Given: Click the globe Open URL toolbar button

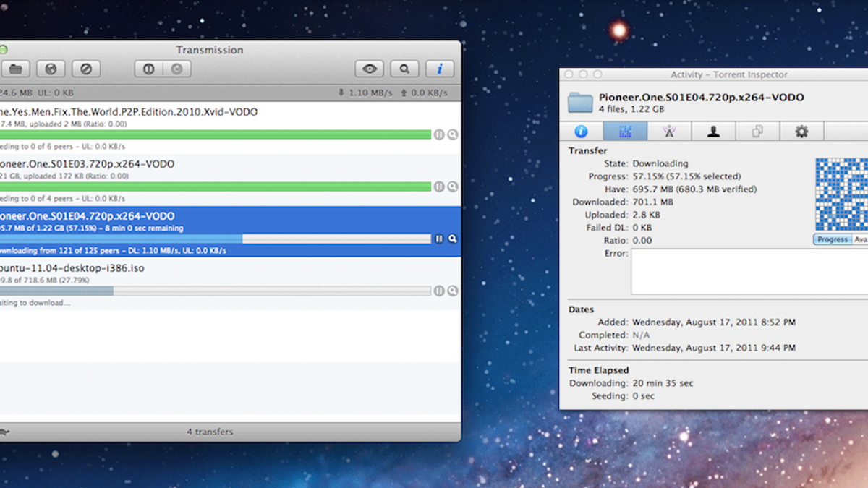Looking at the screenshot, I should click(x=51, y=69).
